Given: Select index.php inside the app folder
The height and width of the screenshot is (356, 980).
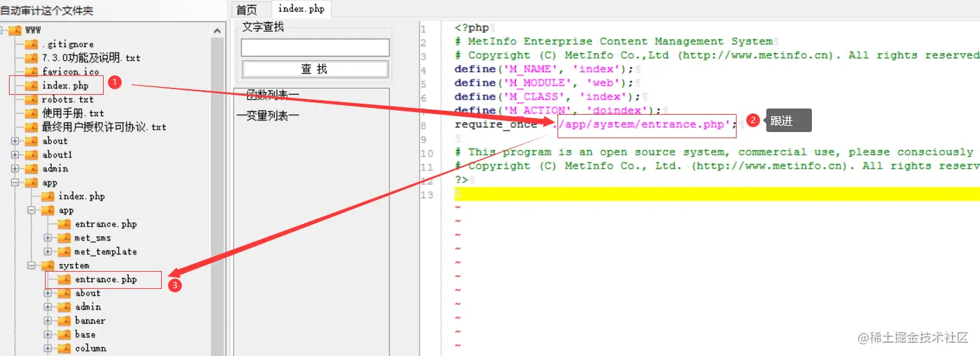Looking at the screenshot, I should 82,196.
